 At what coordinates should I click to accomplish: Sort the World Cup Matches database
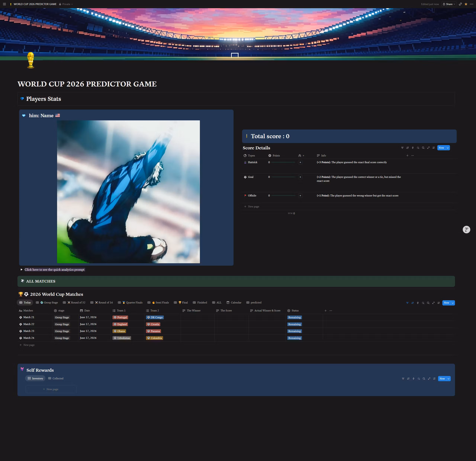pyautogui.click(x=412, y=303)
